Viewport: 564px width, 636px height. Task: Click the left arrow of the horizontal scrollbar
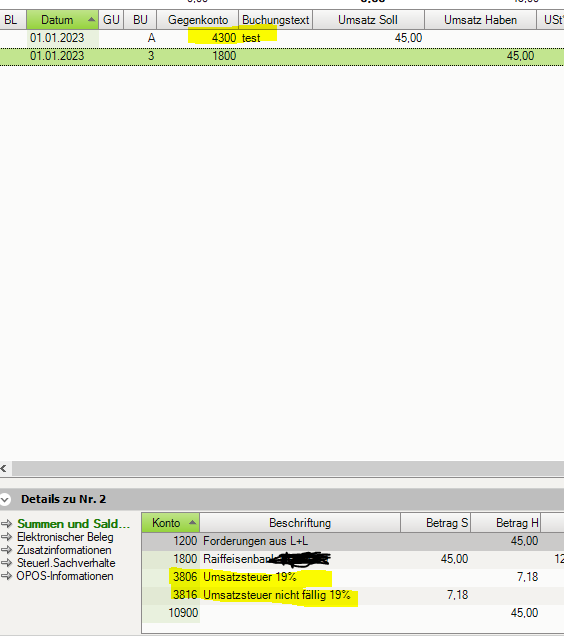coord(4,468)
